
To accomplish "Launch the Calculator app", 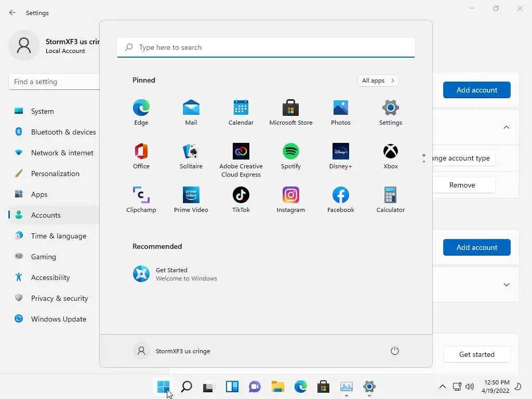I will tap(391, 200).
